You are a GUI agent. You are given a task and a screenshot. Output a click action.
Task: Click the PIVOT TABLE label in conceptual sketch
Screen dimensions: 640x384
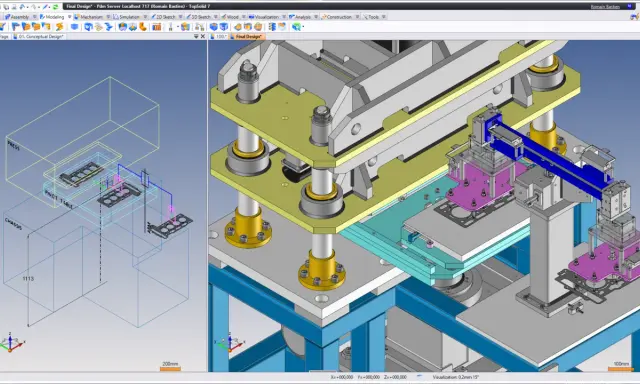[x=59, y=200]
